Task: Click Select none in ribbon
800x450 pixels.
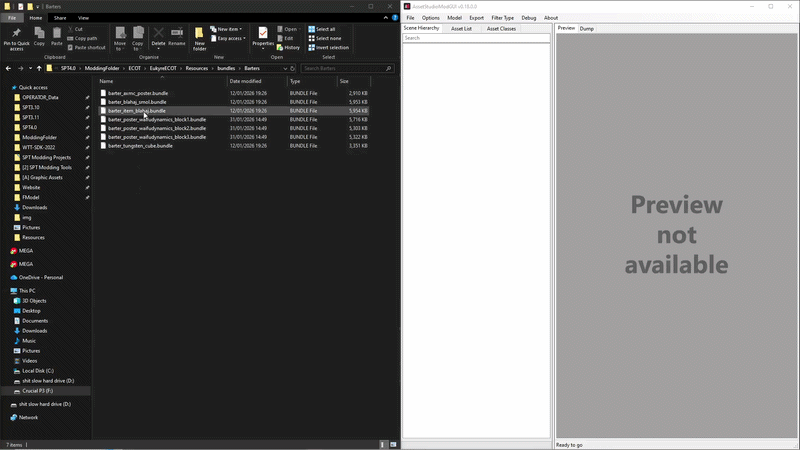Action: (x=324, y=38)
